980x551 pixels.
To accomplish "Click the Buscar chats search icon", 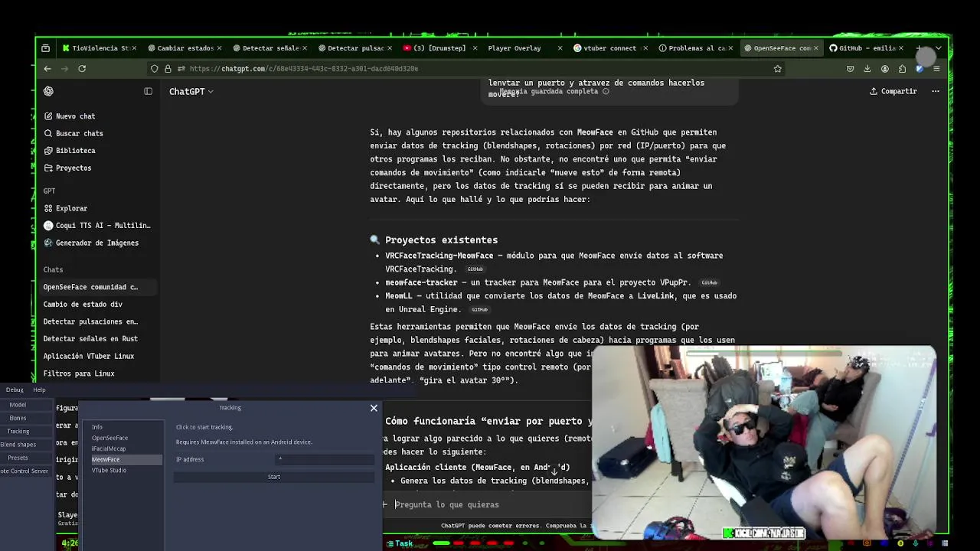I will [x=48, y=133].
